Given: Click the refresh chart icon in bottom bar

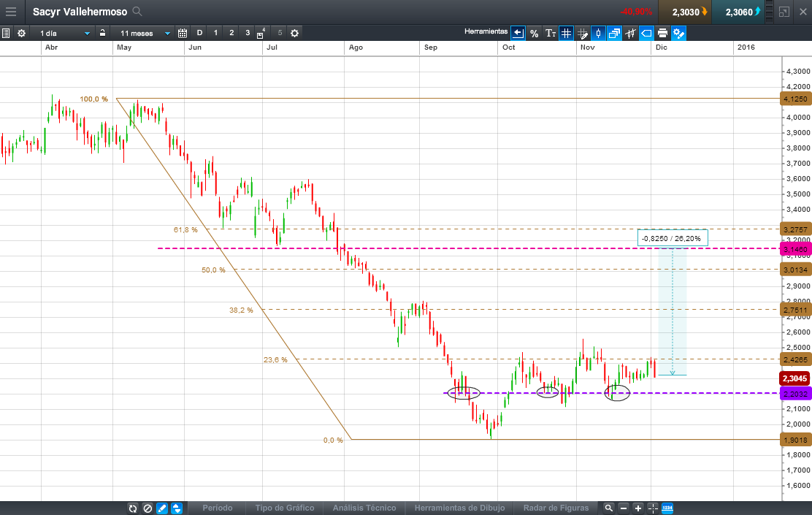Looking at the screenshot, I should tap(133, 508).
